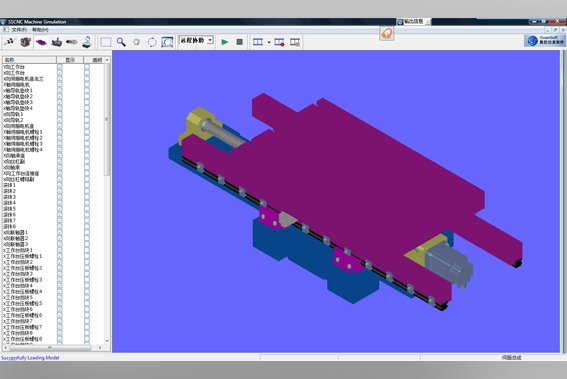Open arrow beside split layout icon

[269, 42]
